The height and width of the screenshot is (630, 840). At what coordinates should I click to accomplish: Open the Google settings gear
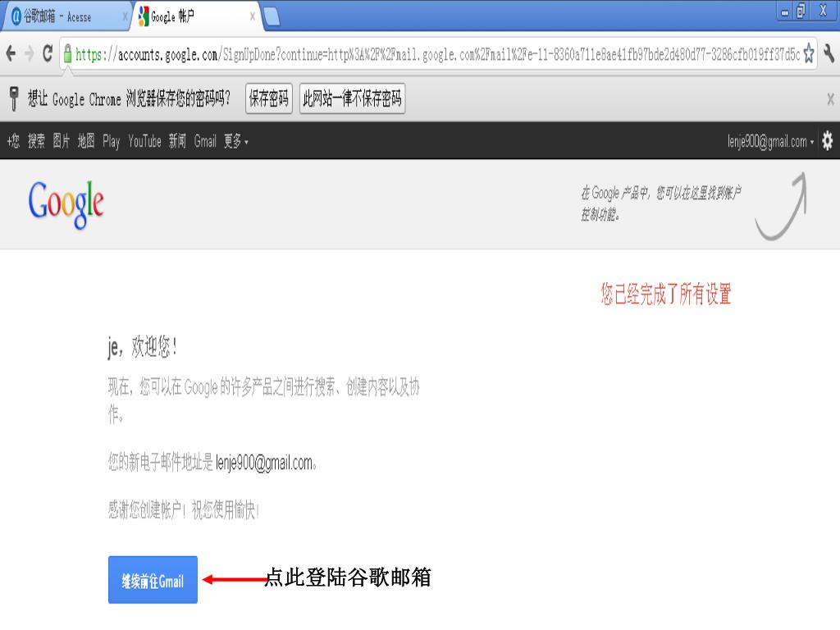coord(828,141)
